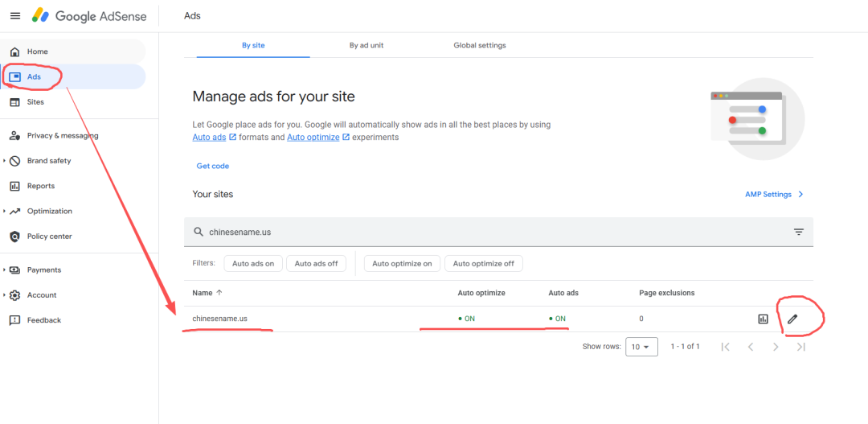The height and width of the screenshot is (424, 868).
Task: Open the Show rows dropdown
Action: [641, 347]
